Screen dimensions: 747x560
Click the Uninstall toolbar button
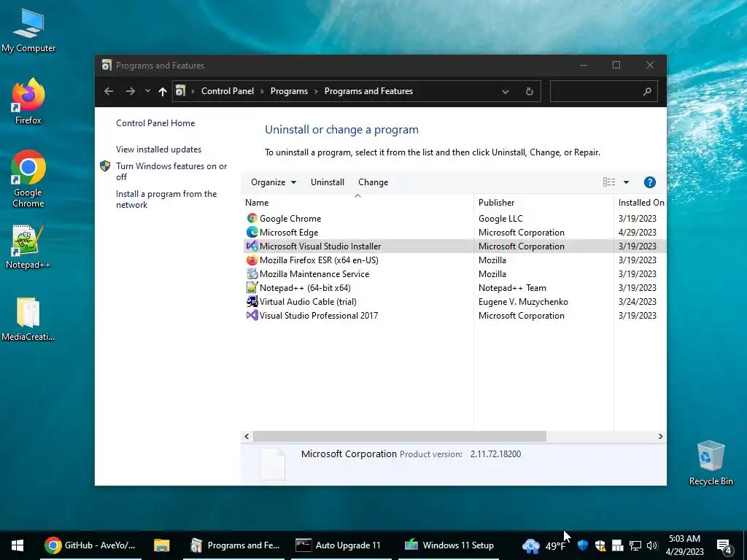(x=328, y=182)
